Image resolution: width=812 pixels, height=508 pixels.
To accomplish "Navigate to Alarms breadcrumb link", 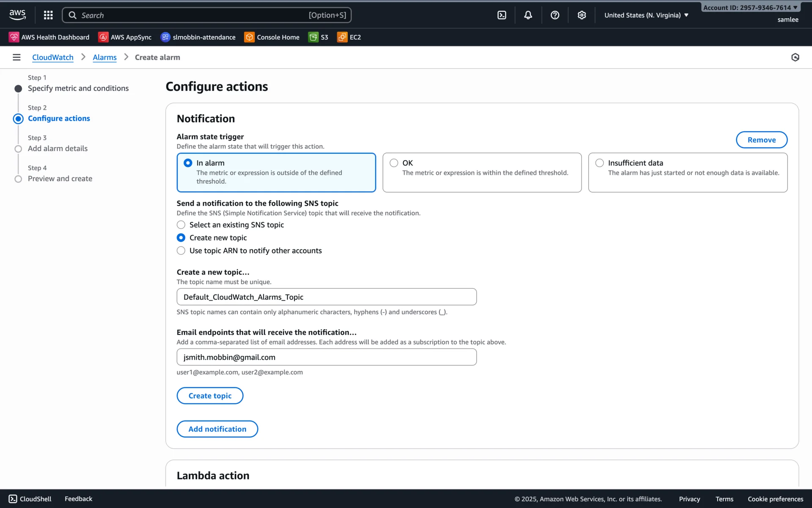I will click(104, 57).
